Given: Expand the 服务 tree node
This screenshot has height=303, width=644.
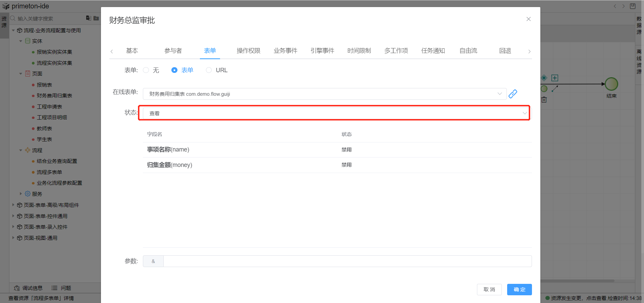Looking at the screenshot, I should tap(21, 194).
